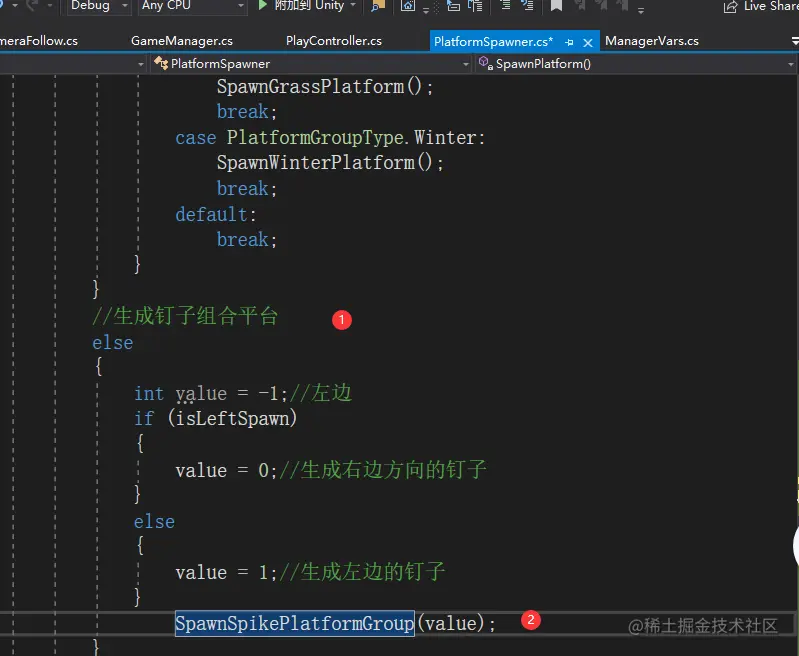Screen dimensions: 799x656
Task: Close the PlatformSpawner.cs tab
Action: click(x=588, y=42)
